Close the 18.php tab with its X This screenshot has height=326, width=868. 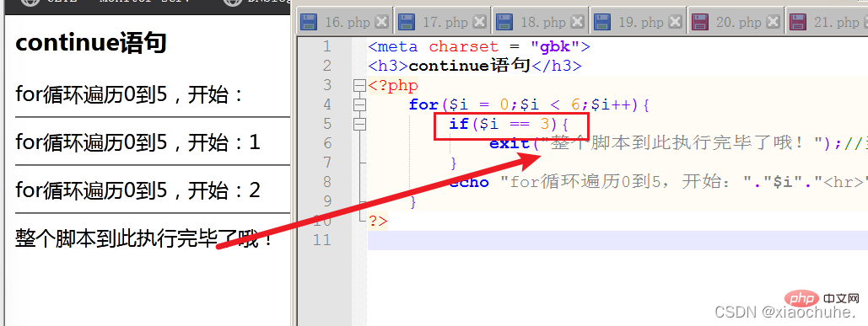click(577, 22)
